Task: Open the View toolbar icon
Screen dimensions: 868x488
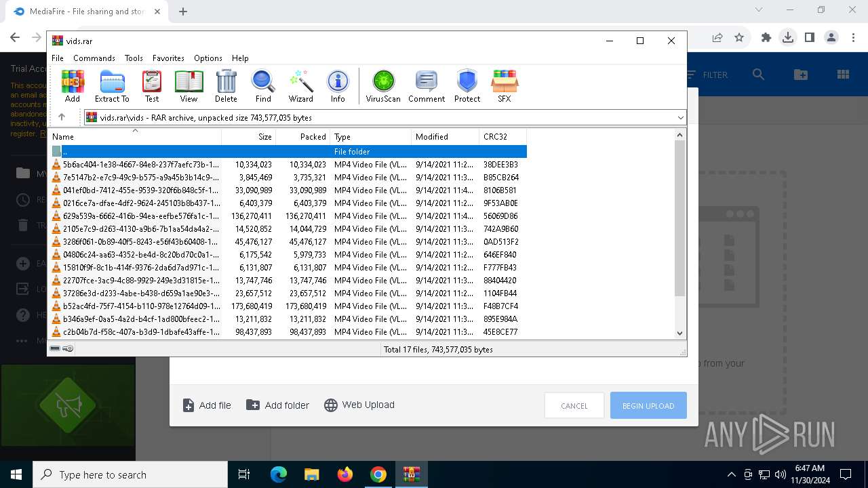Action: tap(189, 86)
